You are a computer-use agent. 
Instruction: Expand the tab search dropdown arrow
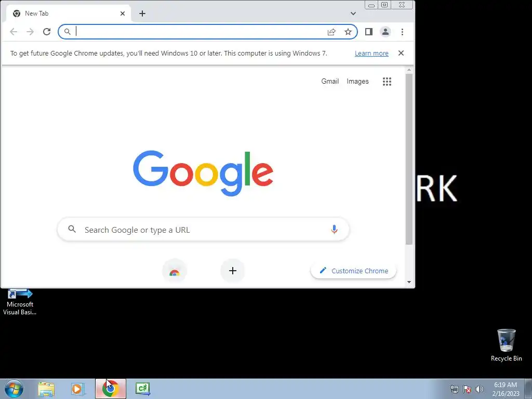353,14
